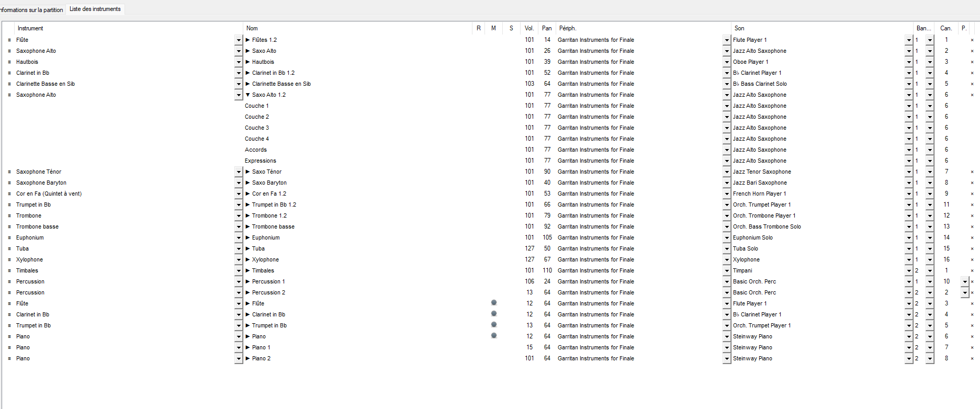The image size is (980, 409).
Task: Click the drag handle next to Euphonium
Action: point(9,238)
